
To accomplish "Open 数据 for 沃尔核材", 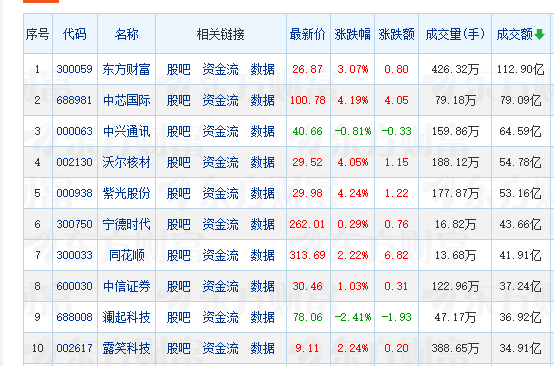I will (x=263, y=163).
